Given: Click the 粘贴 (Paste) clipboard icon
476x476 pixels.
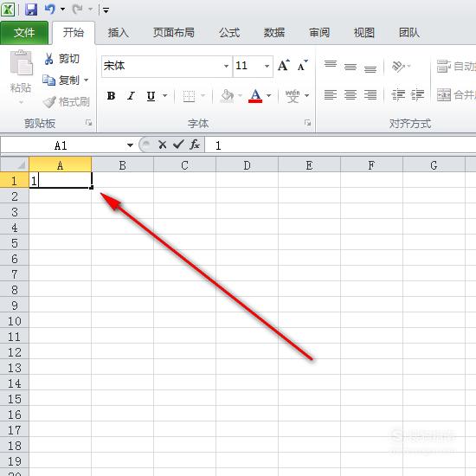Looking at the screenshot, I should (21, 63).
